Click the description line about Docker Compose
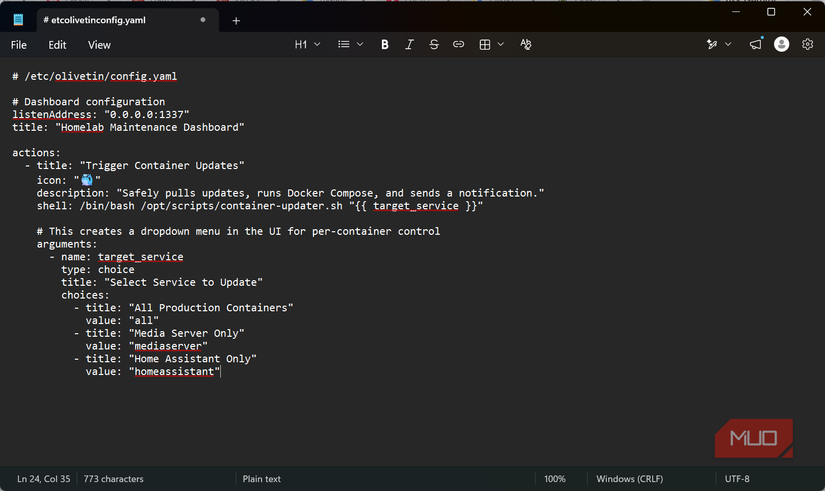 click(x=290, y=193)
